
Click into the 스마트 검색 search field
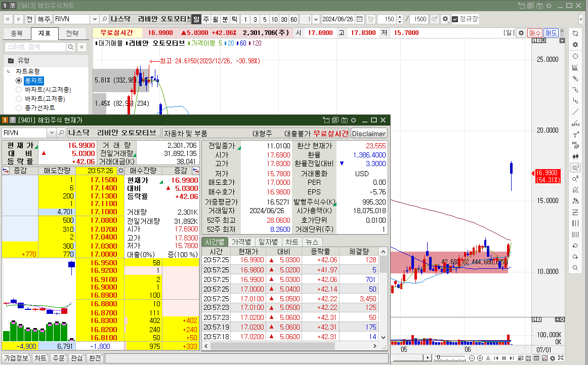click(35, 47)
